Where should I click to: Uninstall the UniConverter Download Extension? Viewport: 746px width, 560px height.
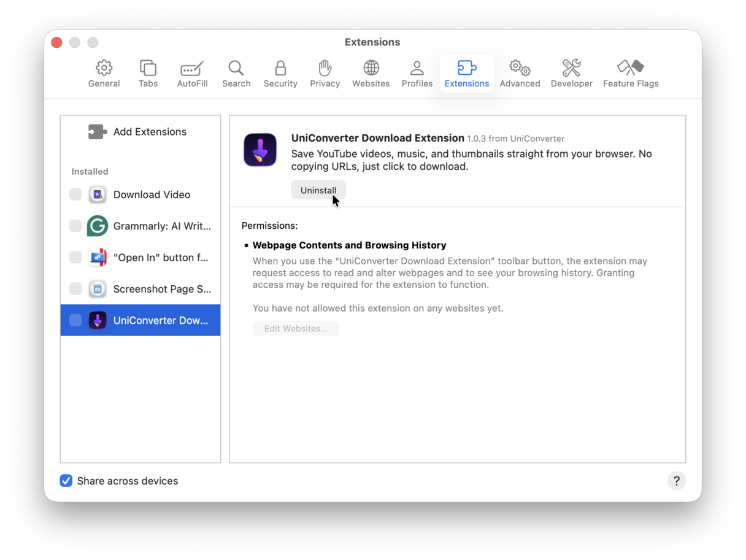click(318, 190)
